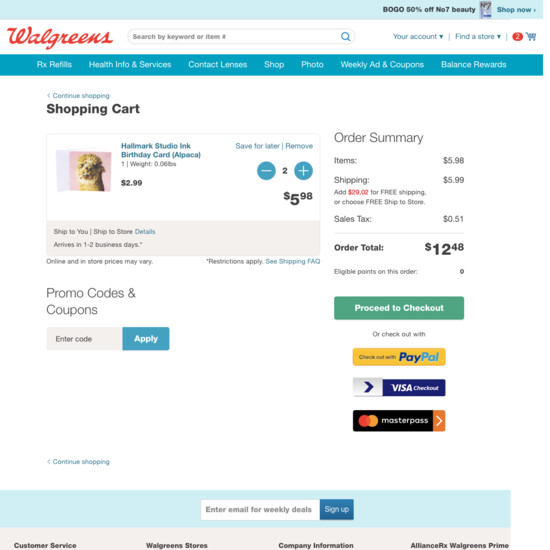Viewport: 550px width, 550px height.
Task: Expand the Find a store dropdown
Action: pos(478,36)
